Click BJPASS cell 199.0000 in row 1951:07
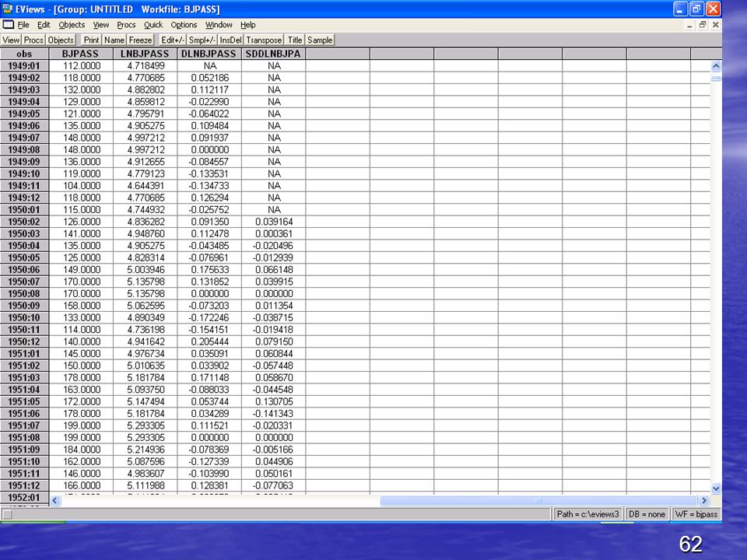 coord(81,425)
